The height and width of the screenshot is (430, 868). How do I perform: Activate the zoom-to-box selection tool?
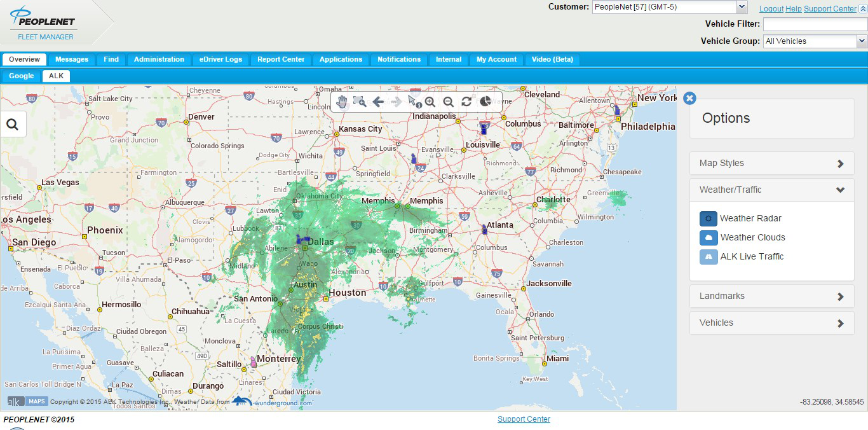pos(360,101)
